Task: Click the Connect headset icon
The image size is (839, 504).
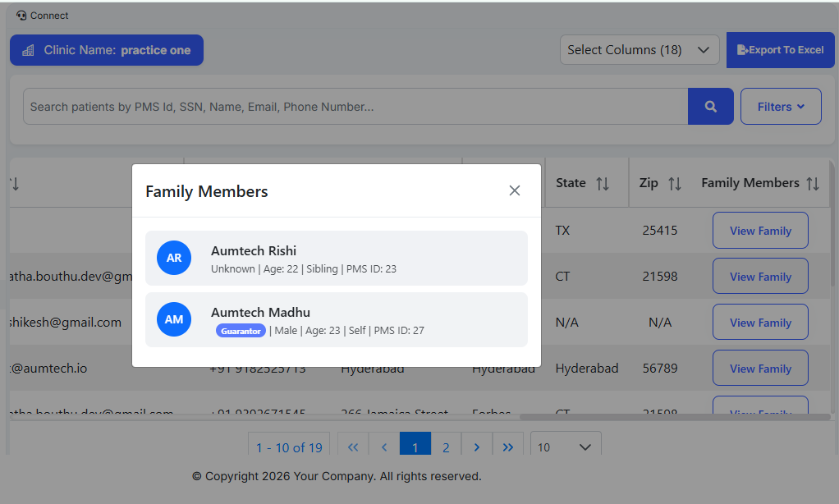Action: click(x=21, y=16)
